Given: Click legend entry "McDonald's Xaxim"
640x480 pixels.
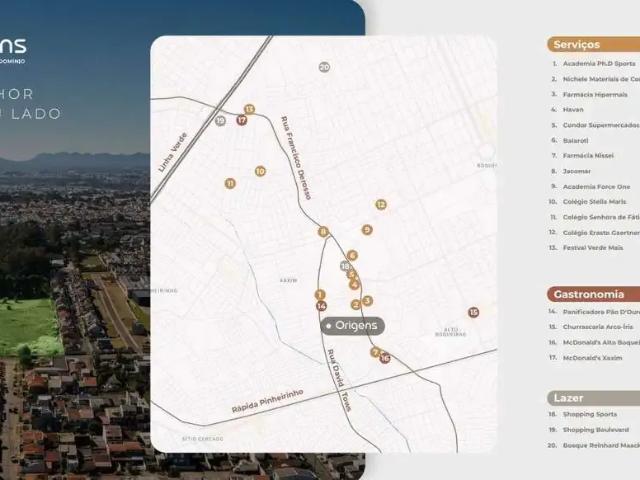Looking at the screenshot, I should coord(592,358).
